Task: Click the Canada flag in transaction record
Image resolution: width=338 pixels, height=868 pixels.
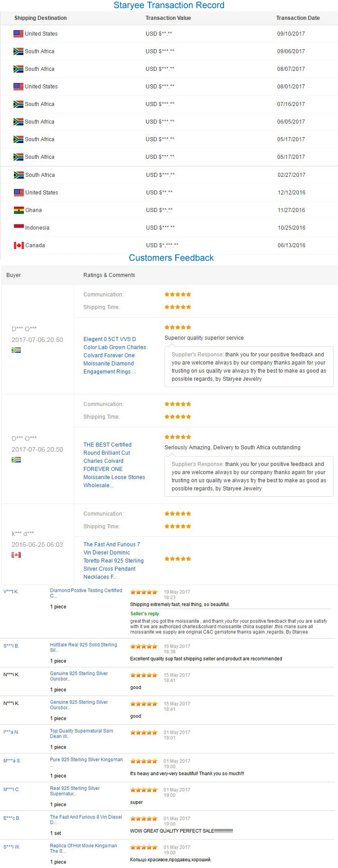Action: (18, 245)
